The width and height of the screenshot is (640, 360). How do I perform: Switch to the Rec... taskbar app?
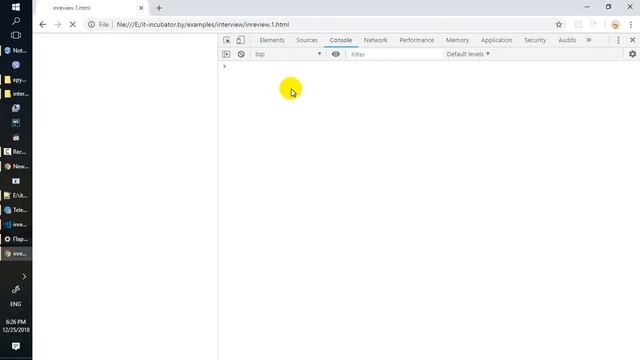click(x=16, y=151)
